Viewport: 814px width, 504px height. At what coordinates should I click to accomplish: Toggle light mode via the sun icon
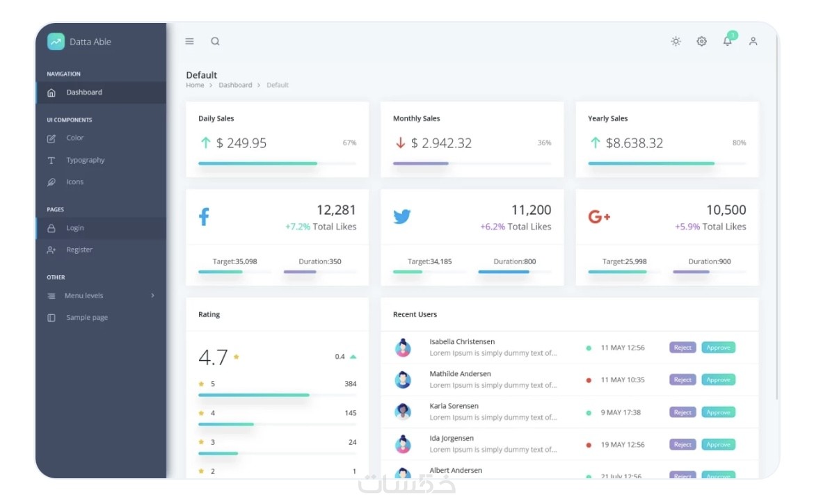676,42
